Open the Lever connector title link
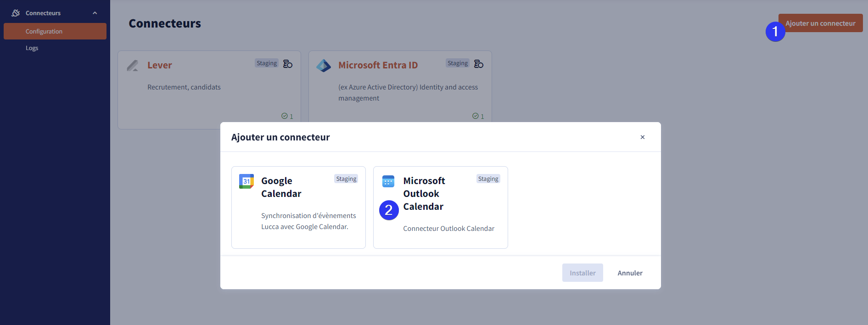868x325 pixels. pos(160,65)
